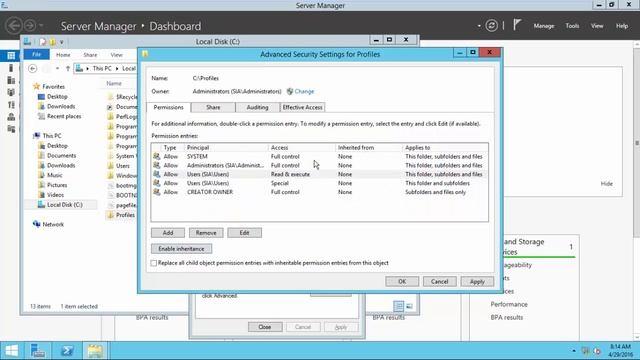Image resolution: width=640 pixels, height=360 pixels.
Task: Click the Add permission button
Action: pyautogui.click(x=168, y=233)
